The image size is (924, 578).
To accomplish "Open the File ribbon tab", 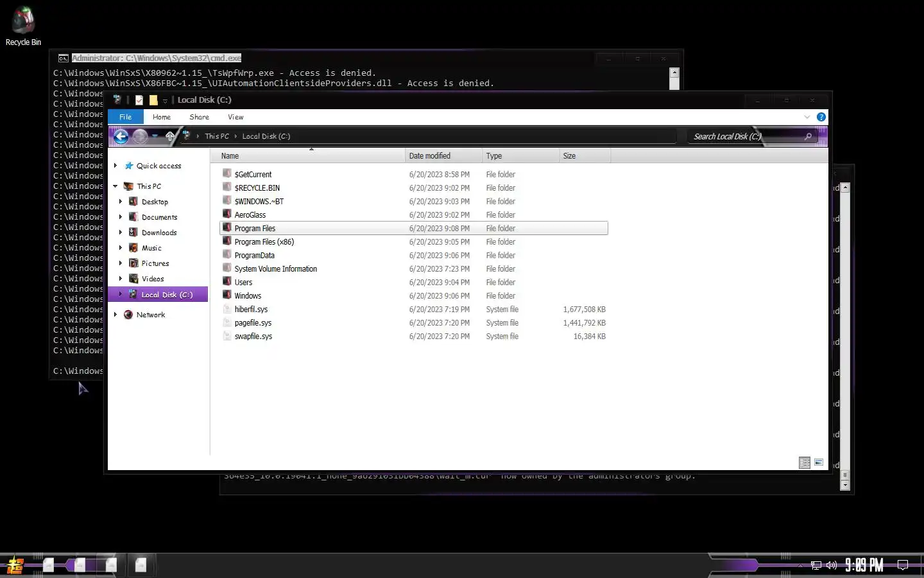I will point(126,117).
